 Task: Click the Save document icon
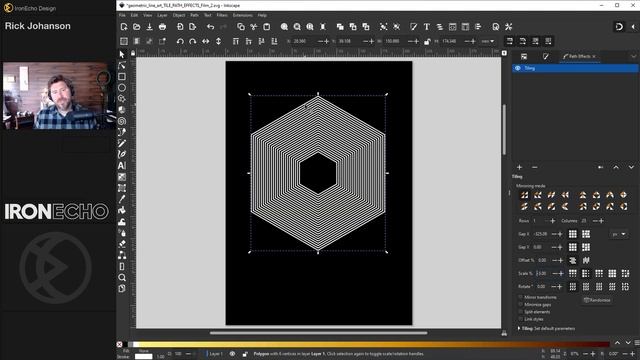pyautogui.click(x=149, y=27)
